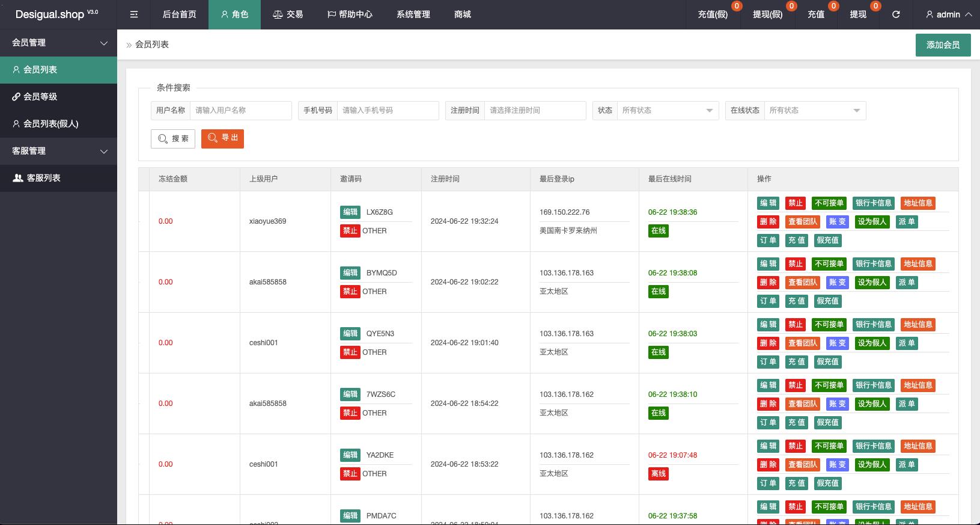Open the 状态 dropdown filter

click(x=667, y=110)
